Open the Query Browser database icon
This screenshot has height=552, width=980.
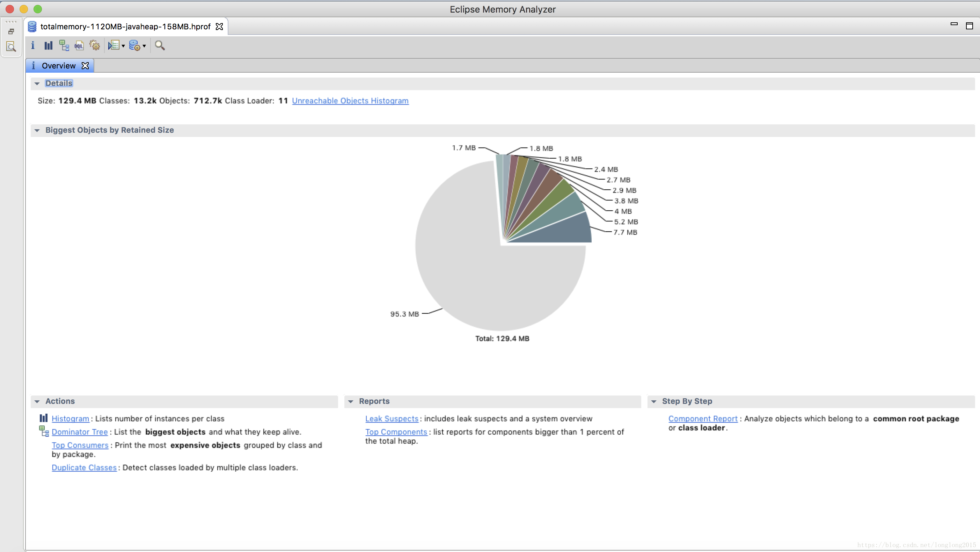[134, 46]
